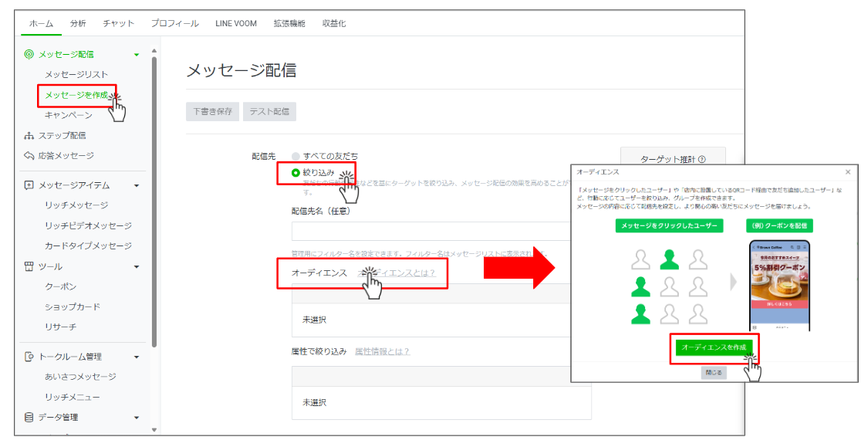The image size is (868, 447).
Task: Click the green オーディエンスを作成 button
Action: click(714, 348)
